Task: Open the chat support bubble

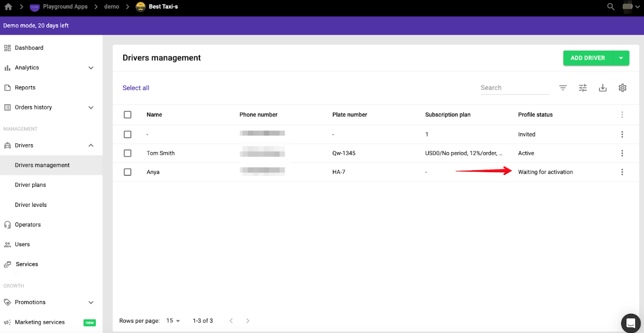Action: point(631,323)
